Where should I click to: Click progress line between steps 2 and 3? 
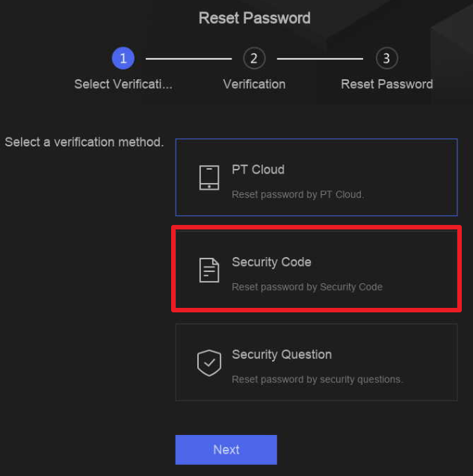320,58
